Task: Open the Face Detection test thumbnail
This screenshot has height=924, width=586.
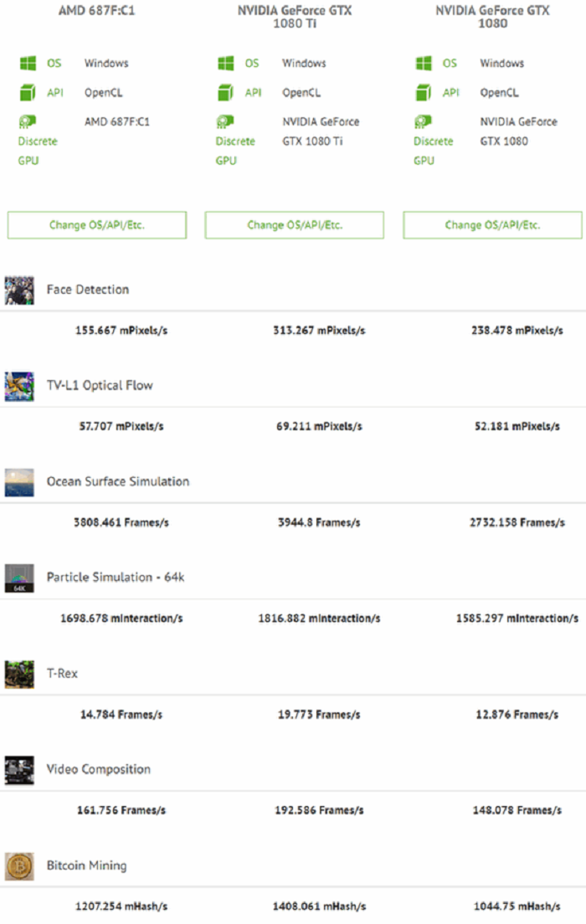Action: 19,290
